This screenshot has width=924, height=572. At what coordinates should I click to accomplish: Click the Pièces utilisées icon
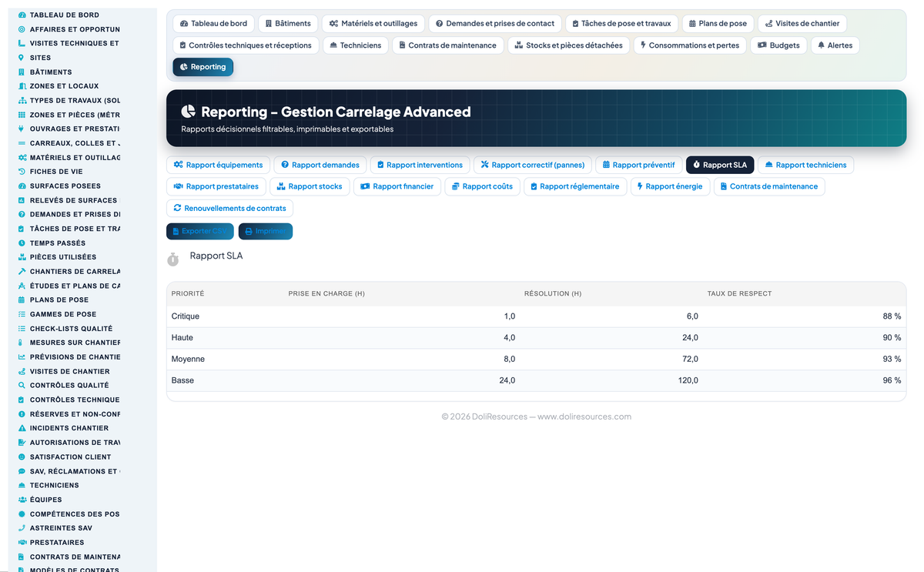(x=22, y=257)
